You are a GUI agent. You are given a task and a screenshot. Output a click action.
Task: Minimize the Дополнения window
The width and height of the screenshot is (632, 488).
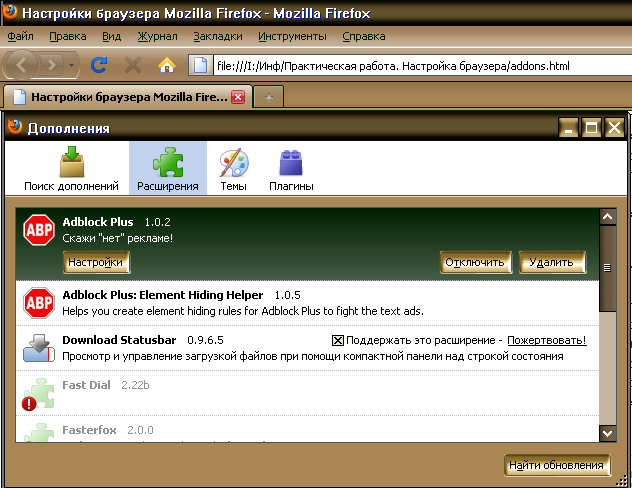569,128
